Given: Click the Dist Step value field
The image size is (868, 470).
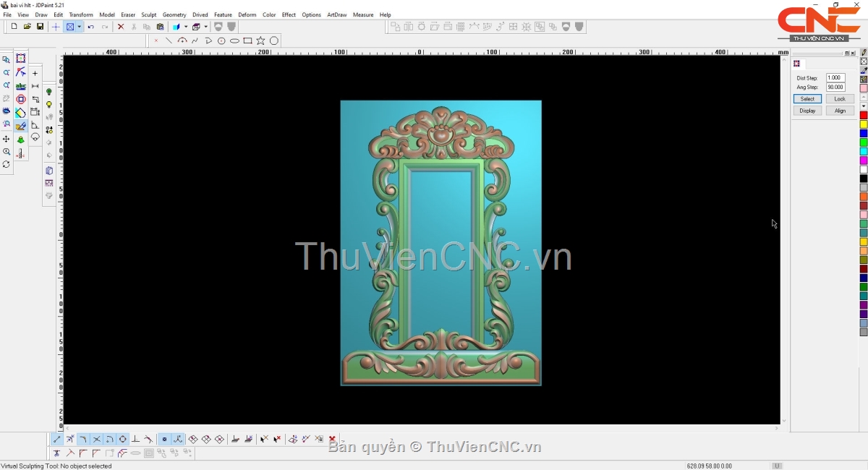Looking at the screenshot, I should 835,78.
